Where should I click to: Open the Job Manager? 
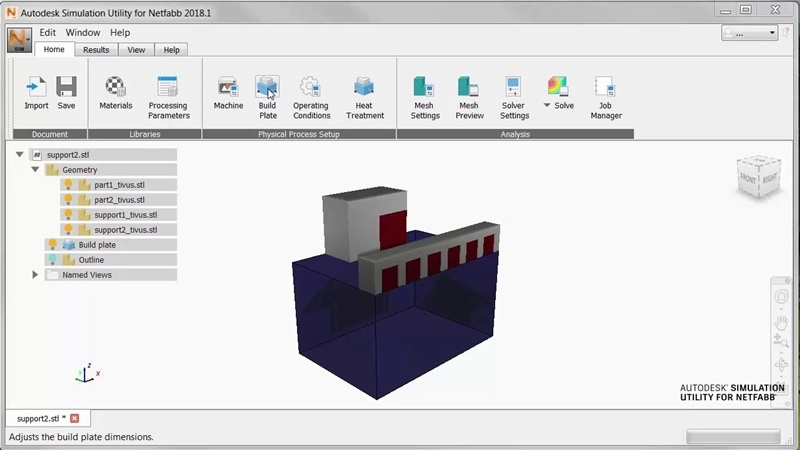click(606, 97)
